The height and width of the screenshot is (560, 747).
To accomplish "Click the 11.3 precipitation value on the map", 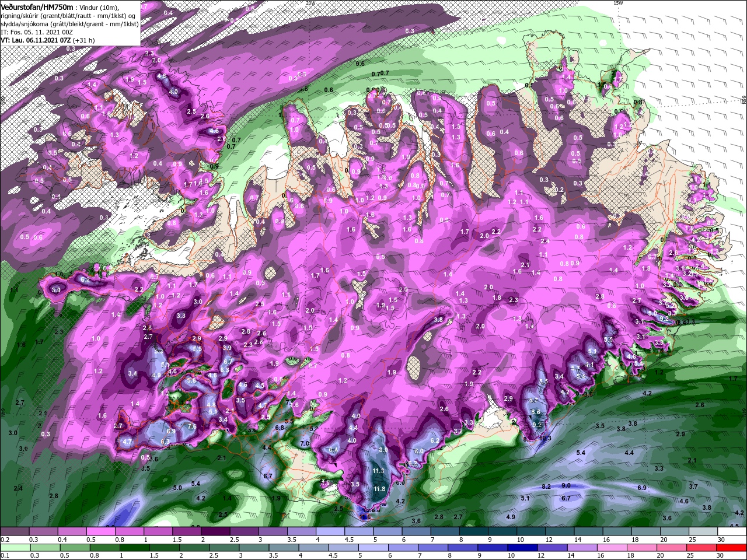I will click(378, 471).
